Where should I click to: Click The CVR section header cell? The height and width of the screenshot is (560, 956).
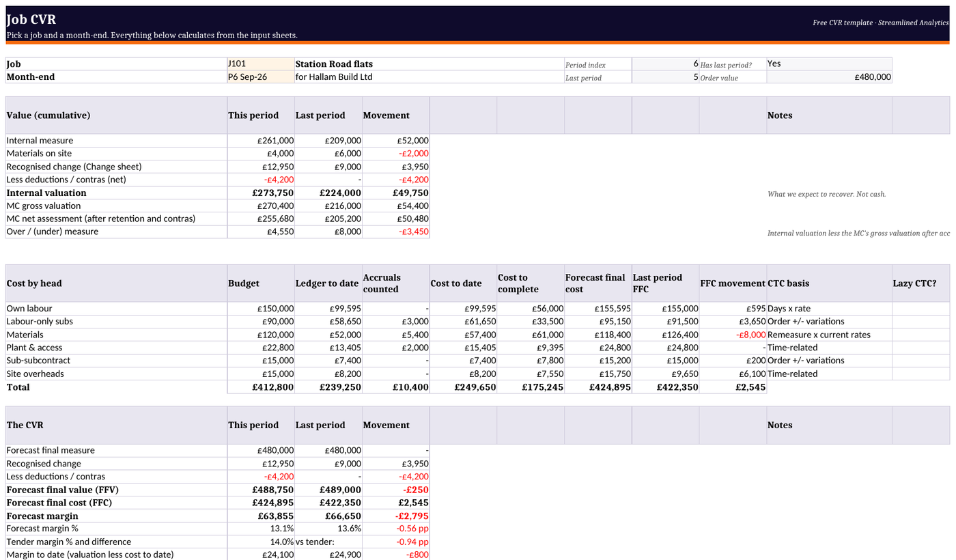[116, 425]
